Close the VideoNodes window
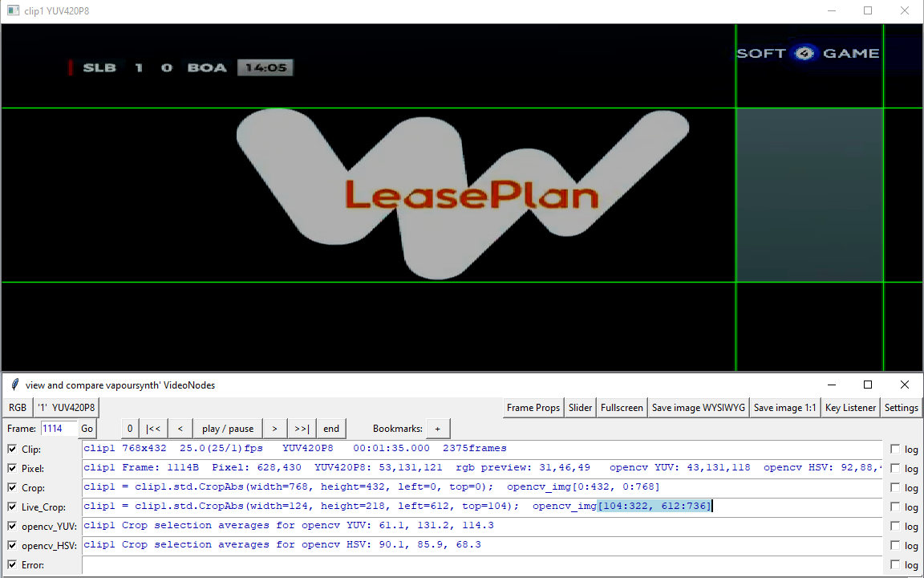Screen dimensions: 924x578 click(905, 385)
